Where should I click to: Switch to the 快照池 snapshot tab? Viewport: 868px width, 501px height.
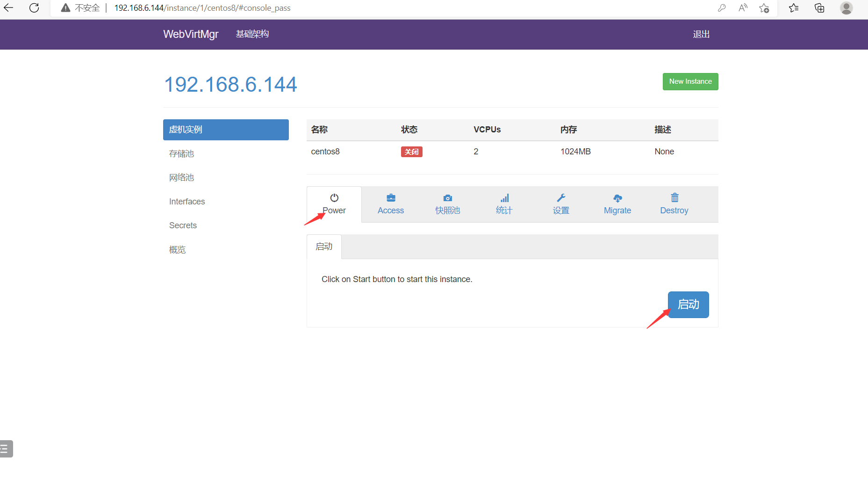coord(448,204)
